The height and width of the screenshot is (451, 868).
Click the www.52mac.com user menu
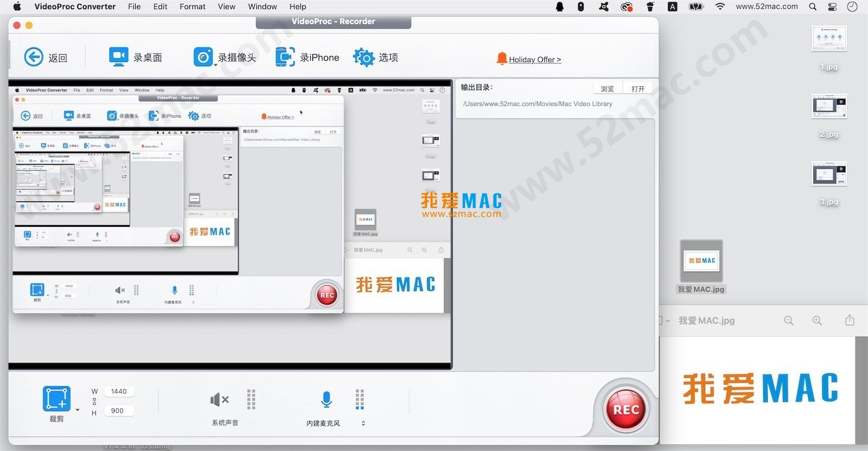767,7
